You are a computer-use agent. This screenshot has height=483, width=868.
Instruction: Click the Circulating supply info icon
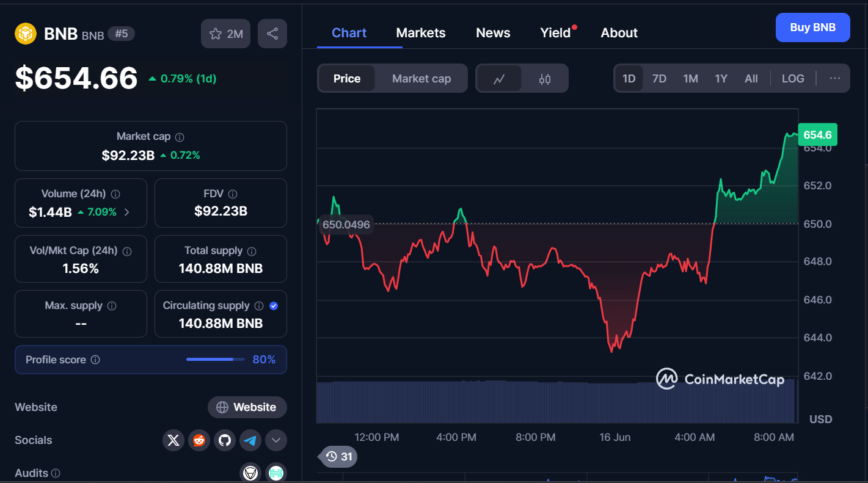tap(259, 306)
